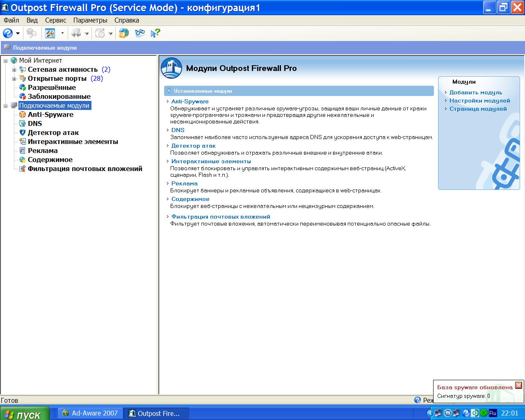Image resolution: width=525 pixels, height=420 pixels.
Task: Open the Anti-Spyware link in installed modules
Action: [190, 101]
